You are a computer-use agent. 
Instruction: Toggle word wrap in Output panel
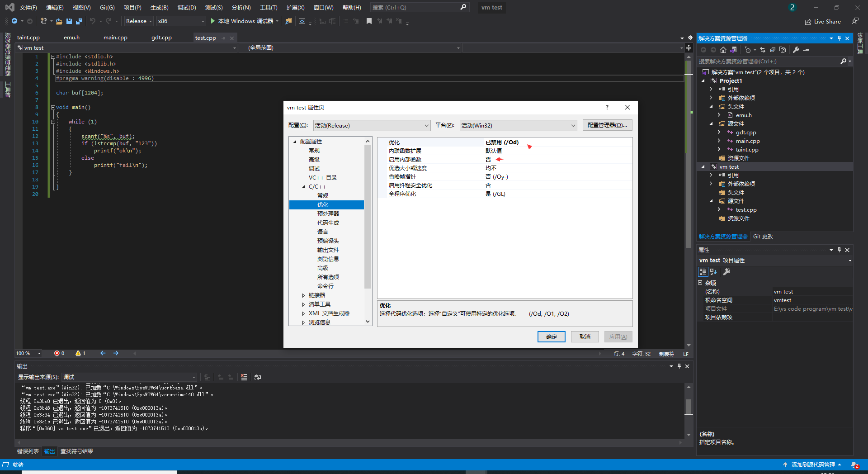[x=258, y=377]
